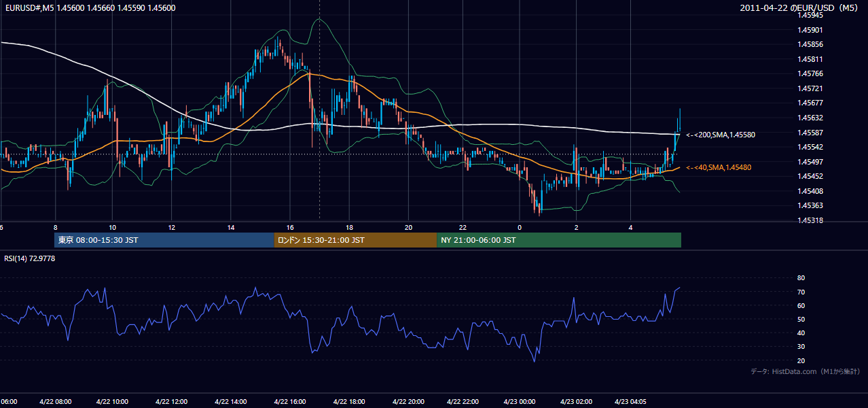This screenshot has height=408, width=868.
Task: Click price level 1.45945 on the axis
Action: (810, 15)
